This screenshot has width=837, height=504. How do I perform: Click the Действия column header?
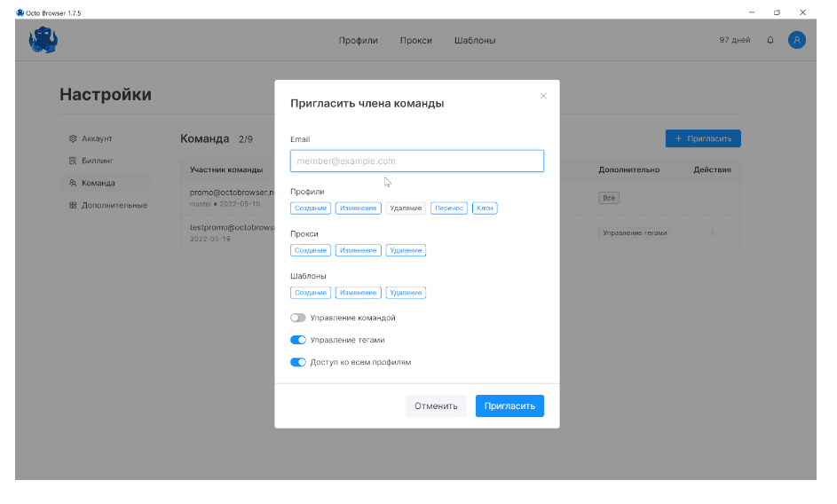pyautogui.click(x=712, y=169)
